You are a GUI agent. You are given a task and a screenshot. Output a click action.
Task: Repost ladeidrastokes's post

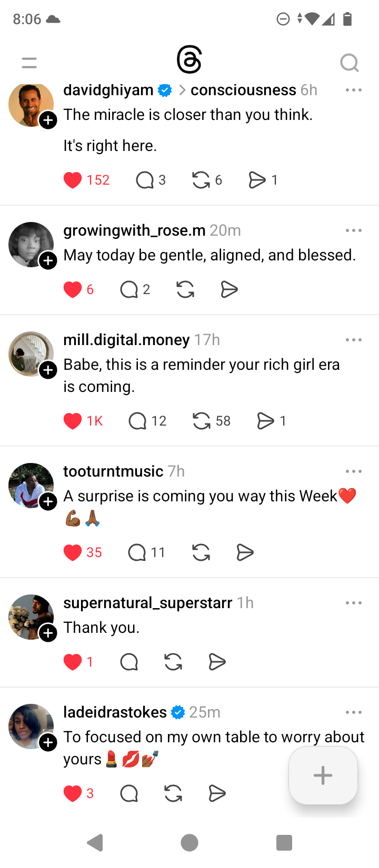(173, 793)
